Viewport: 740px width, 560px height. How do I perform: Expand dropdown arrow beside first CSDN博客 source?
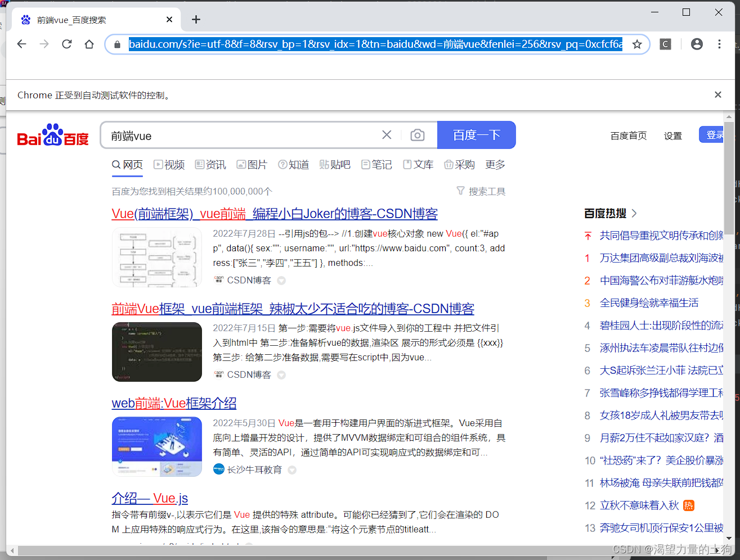(281, 281)
